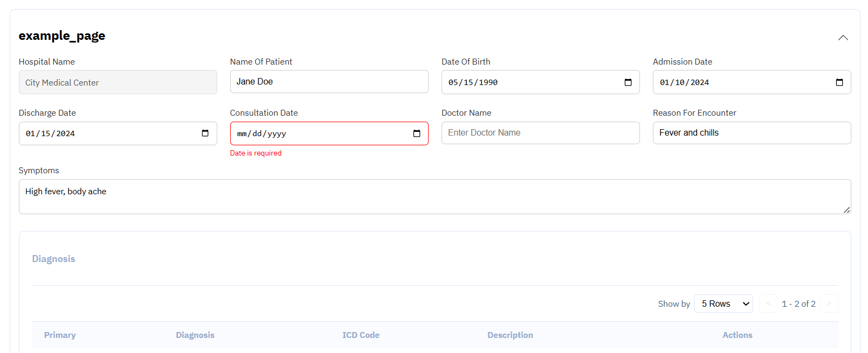Viewport: 868px width, 353px height.
Task: Click the resize handle of Symptoms box
Action: [x=846, y=210]
